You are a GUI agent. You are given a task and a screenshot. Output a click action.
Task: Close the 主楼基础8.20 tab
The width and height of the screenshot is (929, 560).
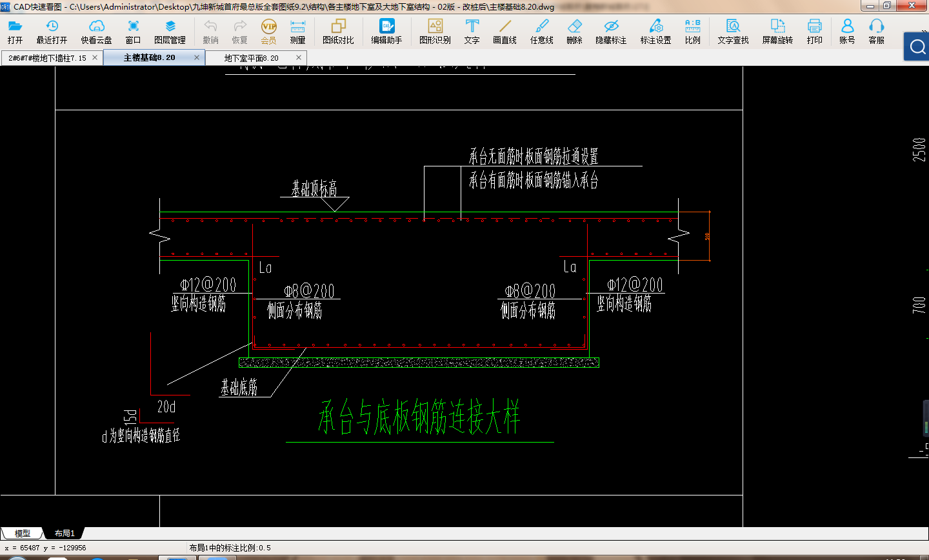(197, 57)
